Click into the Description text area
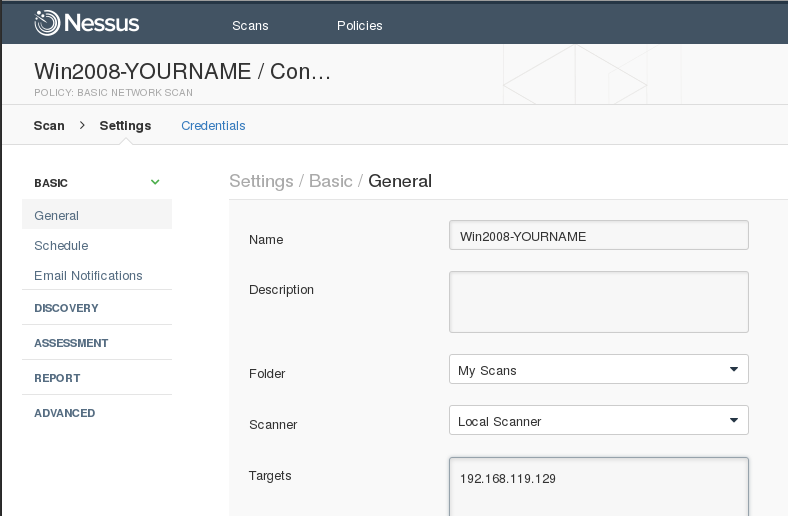This screenshot has width=788, height=516. point(598,301)
